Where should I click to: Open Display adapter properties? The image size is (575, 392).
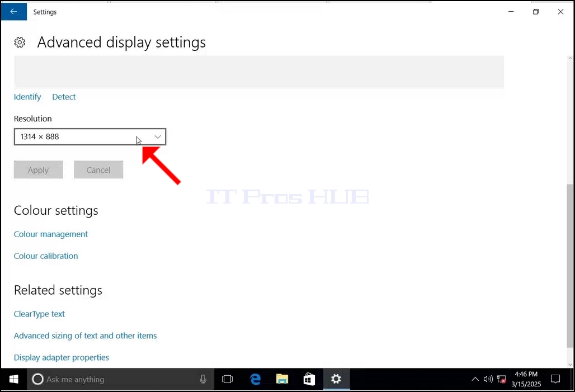[61, 357]
